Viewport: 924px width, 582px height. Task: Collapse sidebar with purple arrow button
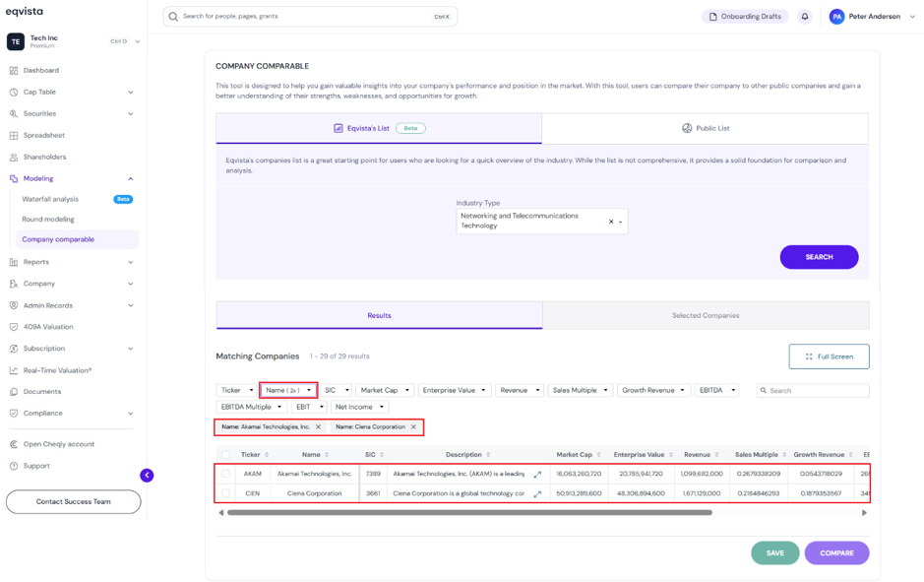(x=147, y=476)
